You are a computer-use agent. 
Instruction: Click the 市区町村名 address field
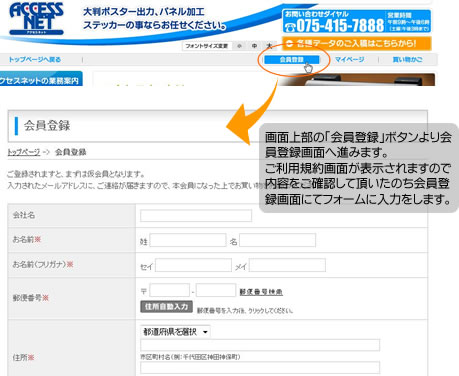(x=260, y=345)
